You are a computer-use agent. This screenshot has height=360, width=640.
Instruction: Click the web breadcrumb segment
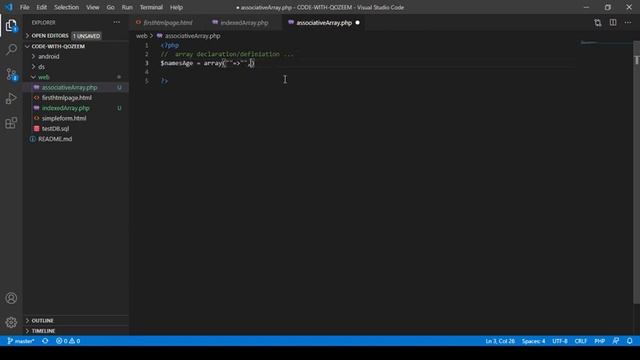[x=141, y=36]
